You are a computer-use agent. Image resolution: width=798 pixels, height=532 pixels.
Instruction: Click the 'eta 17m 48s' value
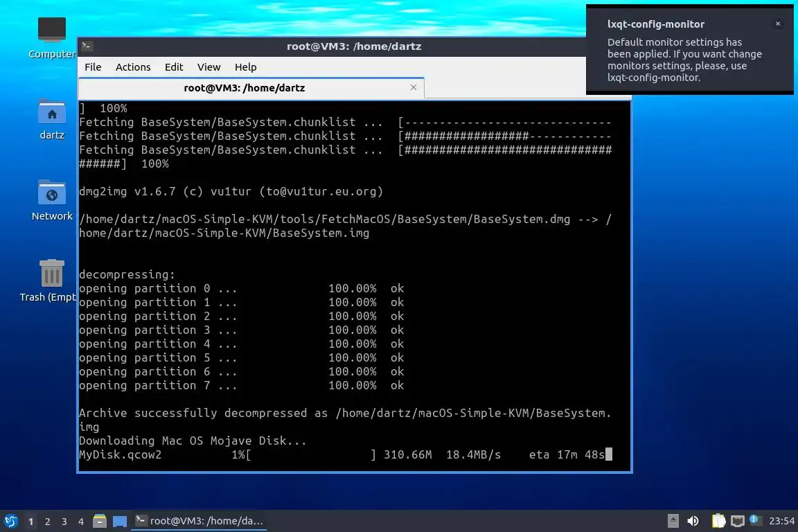click(567, 454)
